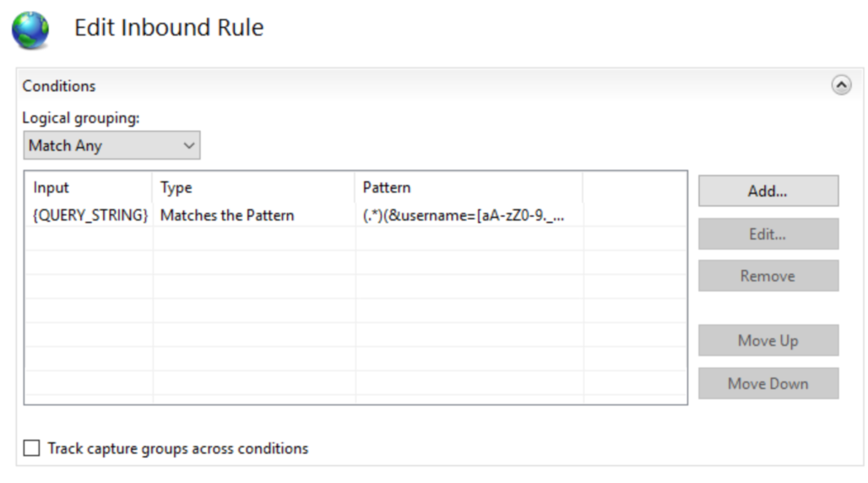
Task: Select the {QUERY_STRING} condition row
Action: 90,215
